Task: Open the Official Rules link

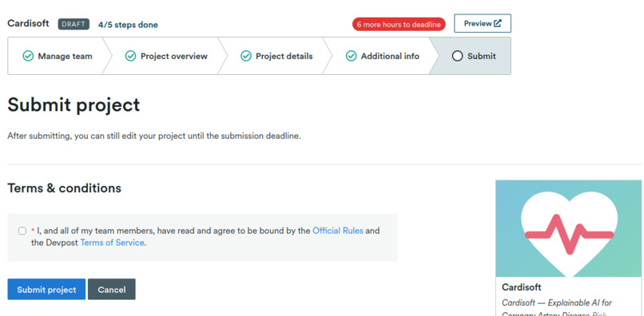Action: (x=338, y=231)
